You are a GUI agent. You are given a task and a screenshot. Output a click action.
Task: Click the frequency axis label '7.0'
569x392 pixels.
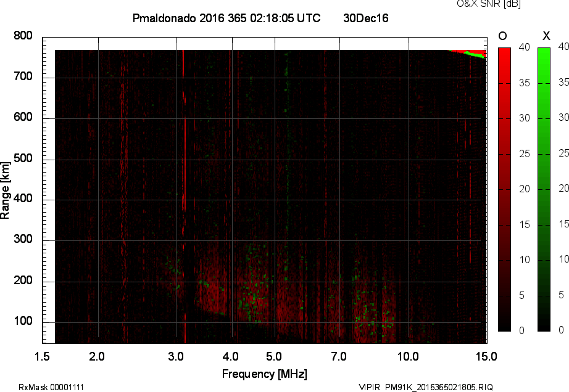(x=339, y=356)
